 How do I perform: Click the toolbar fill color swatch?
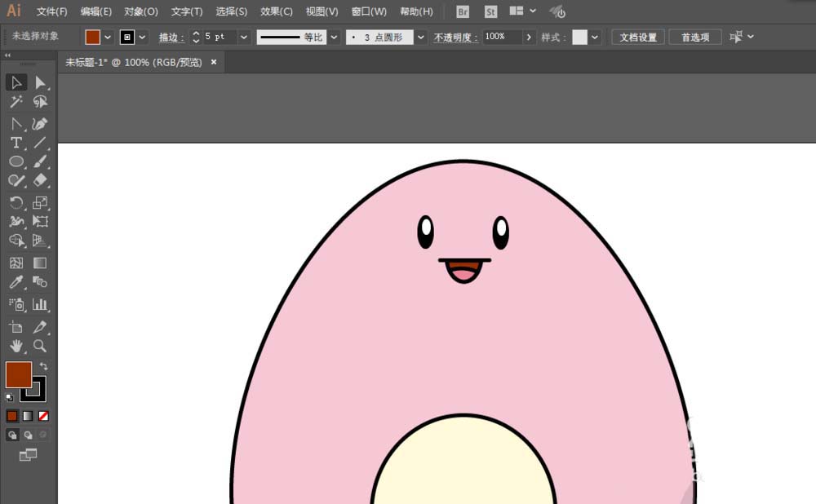coord(19,375)
